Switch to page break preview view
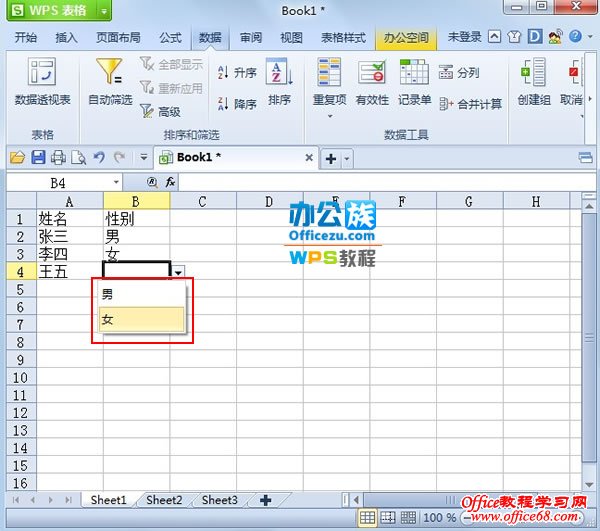The width and height of the screenshot is (600, 531). [x=388, y=518]
